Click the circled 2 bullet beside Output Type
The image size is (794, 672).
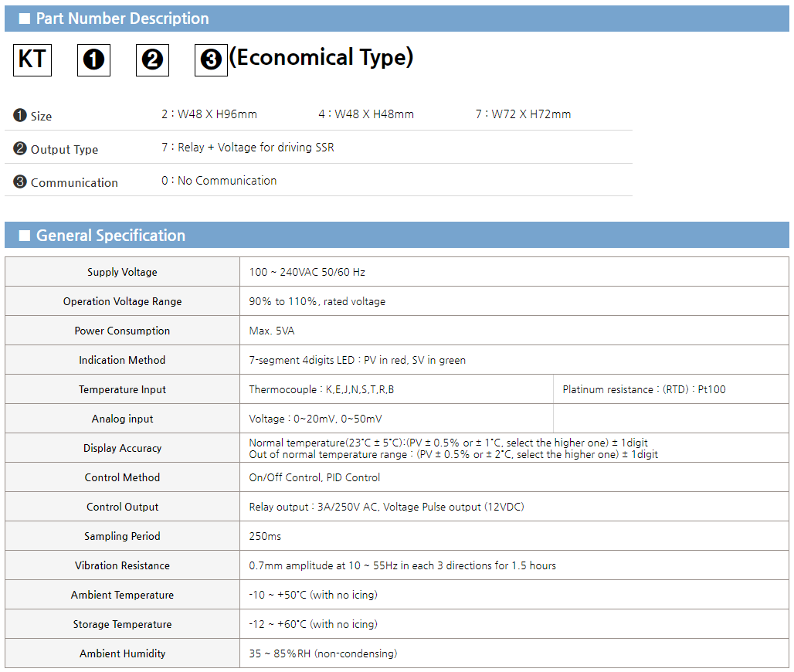20,148
